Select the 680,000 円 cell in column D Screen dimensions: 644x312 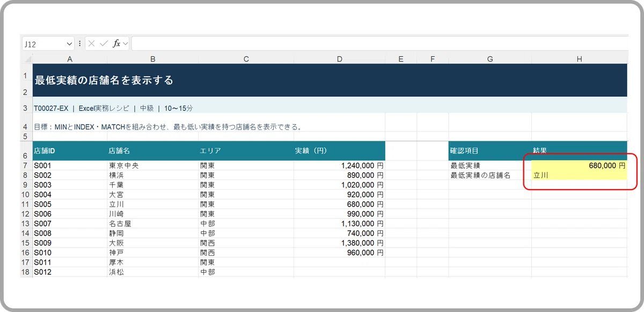339,204
